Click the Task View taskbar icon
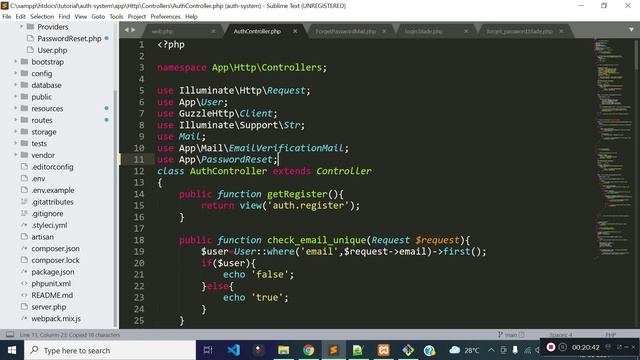Screen dimensions: 640x360 click(x=208, y=350)
